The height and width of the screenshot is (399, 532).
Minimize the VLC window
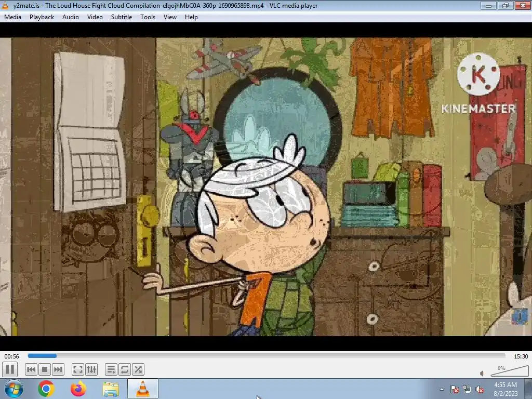click(488, 5)
